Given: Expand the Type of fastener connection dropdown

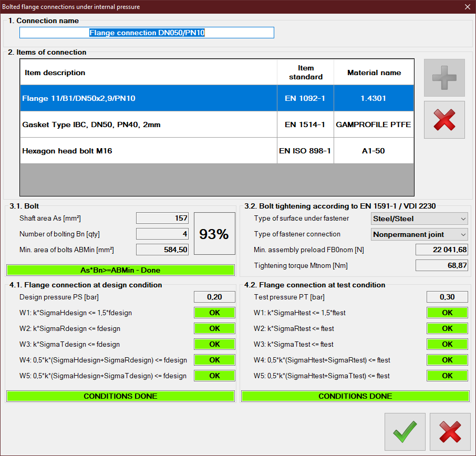Looking at the screenshot, I should click(419, 234).
